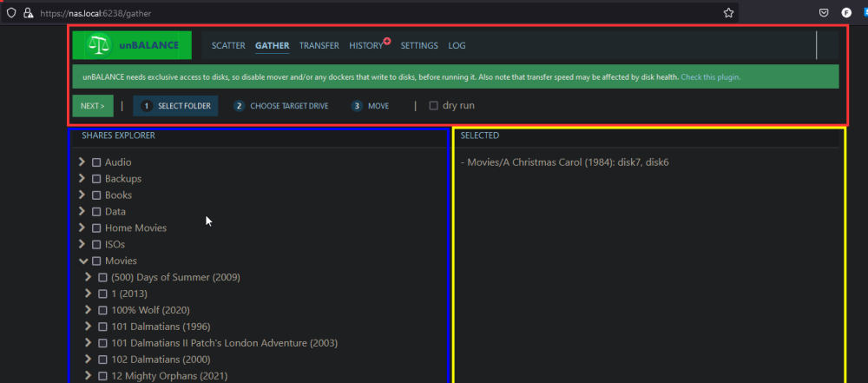
Task: Expand the 102 Dalmatians (2000) folder
Action: point(88,359)
